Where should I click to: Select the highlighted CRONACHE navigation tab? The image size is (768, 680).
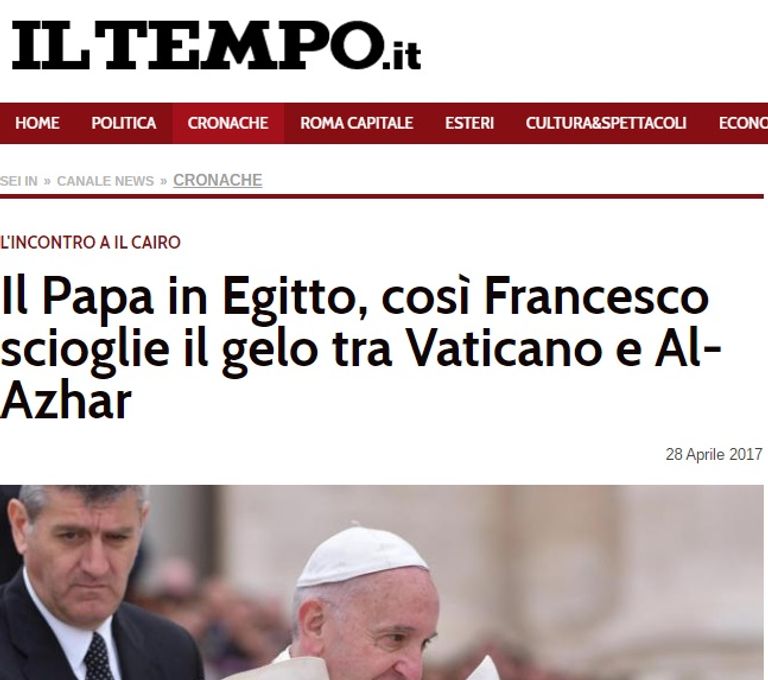pos(228,123)
